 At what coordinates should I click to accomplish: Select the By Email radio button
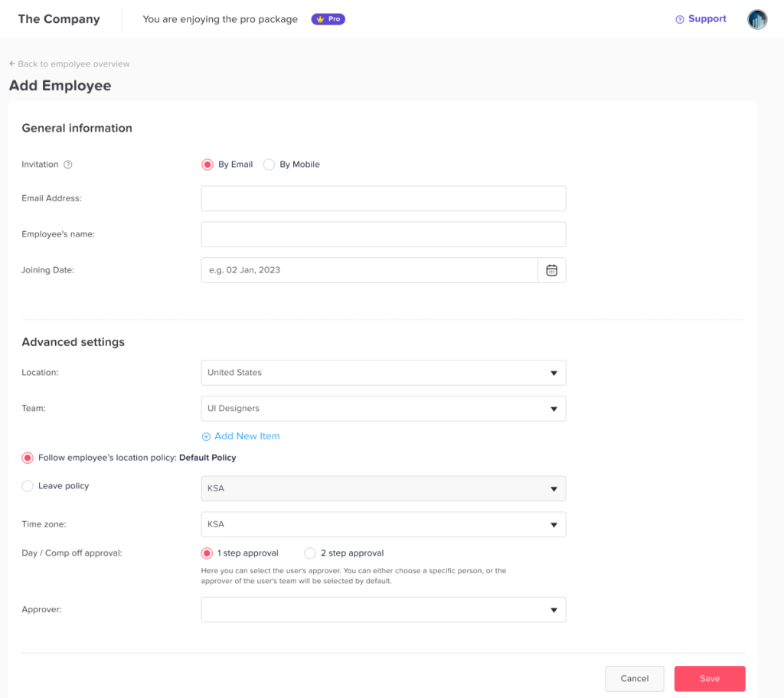[x=207, y=165]
